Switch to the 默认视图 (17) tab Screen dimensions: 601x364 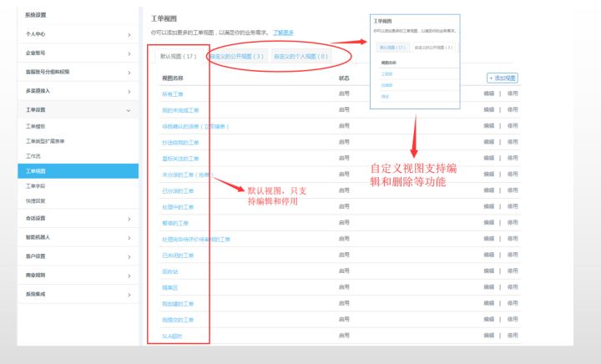click(178, 57)
